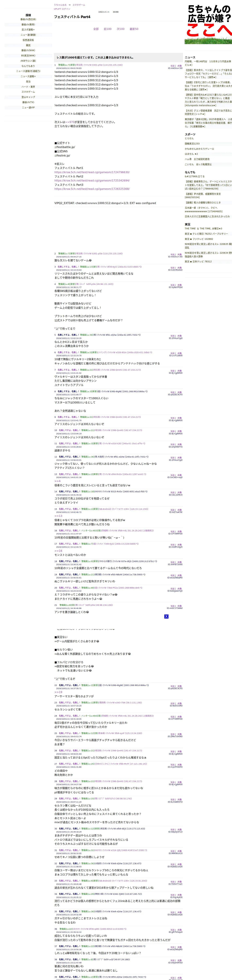Screen dimensions: 232x980
Task: Follow the >>19 anchor in post 22
Action: pyautogui.click(x=58, y=692)
